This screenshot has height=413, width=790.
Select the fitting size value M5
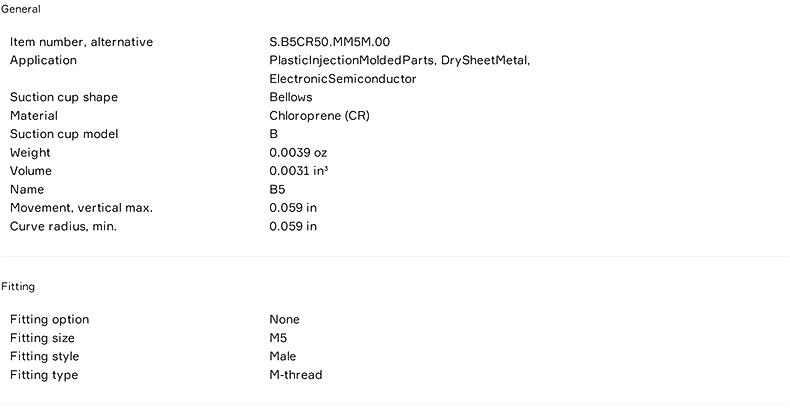coord(278,338)
